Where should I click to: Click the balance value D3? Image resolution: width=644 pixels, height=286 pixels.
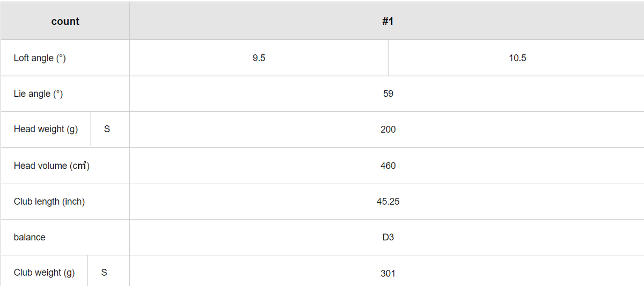point(388,237)
